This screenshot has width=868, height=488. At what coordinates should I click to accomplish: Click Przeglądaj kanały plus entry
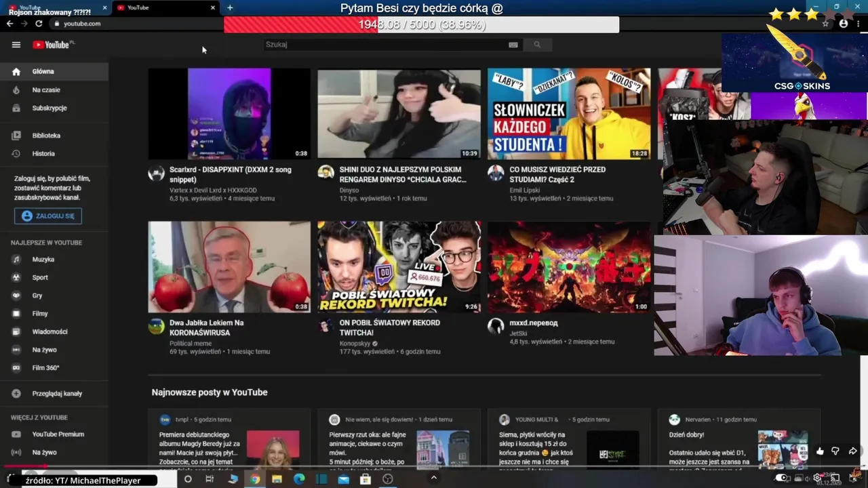[x=54, y=393]
